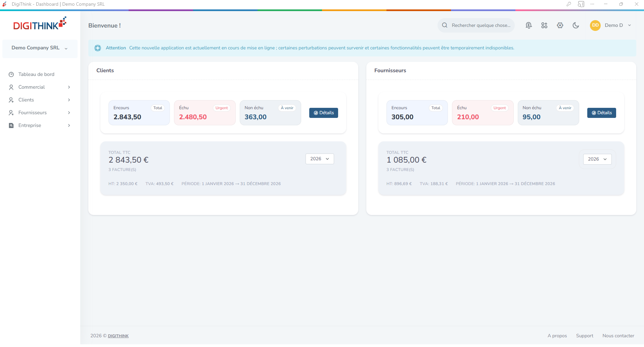The width and height of the screenshot is (644, 347).
Task: Open the apps grid icon in header
Action: [544, 26]
